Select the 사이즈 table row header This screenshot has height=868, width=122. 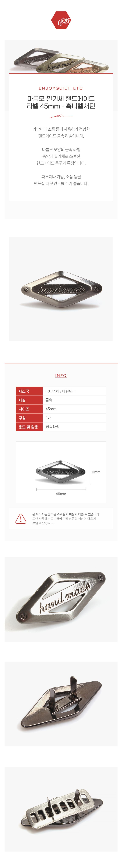pos(29,409)
